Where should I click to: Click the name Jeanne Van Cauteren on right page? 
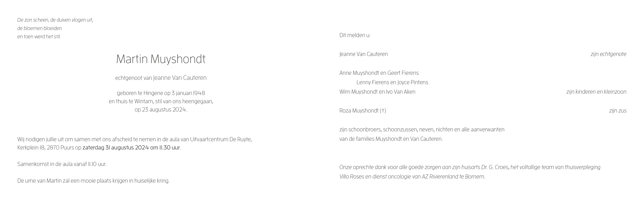pyautogui.click(x=363, y=54)
